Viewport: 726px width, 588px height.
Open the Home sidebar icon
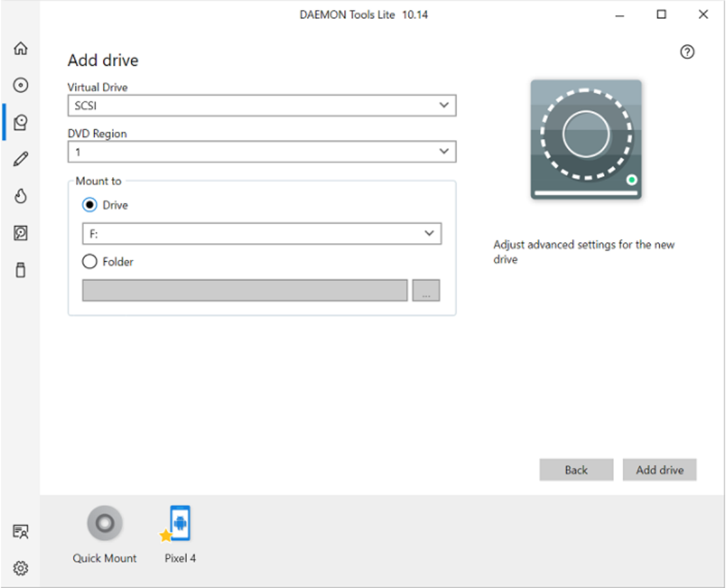(21, 48)
